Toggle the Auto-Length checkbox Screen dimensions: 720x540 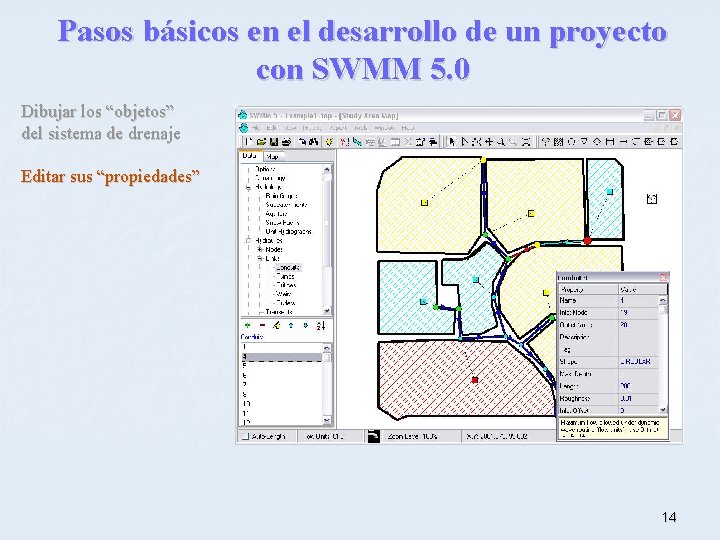tap(245, 436)
